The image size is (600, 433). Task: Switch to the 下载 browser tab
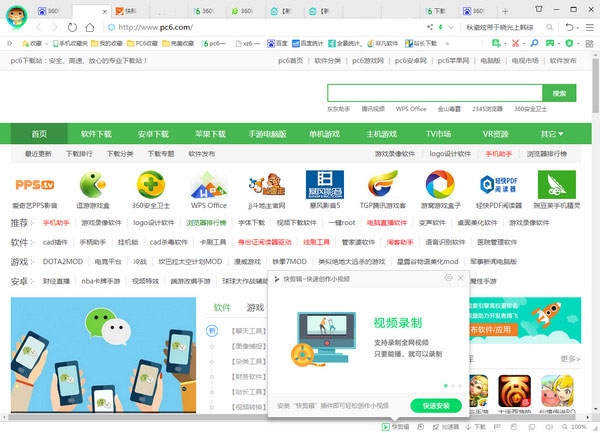tap(440, 11)
